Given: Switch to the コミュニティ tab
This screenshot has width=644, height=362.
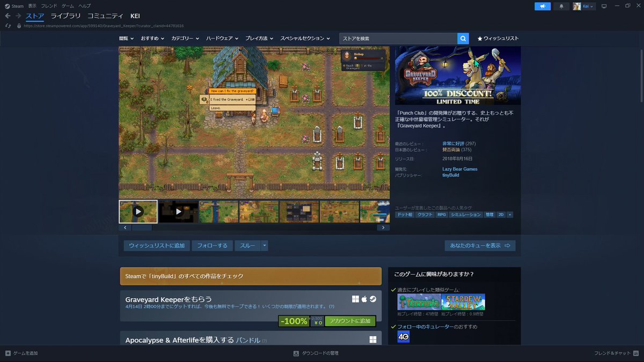Looking at the screenshot, I should click(x=105, y=16).
